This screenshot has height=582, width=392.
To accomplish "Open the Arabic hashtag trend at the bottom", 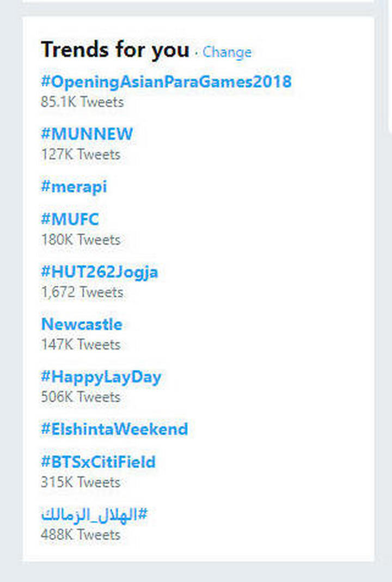I will pyautogui.click(x=94, y=515).
